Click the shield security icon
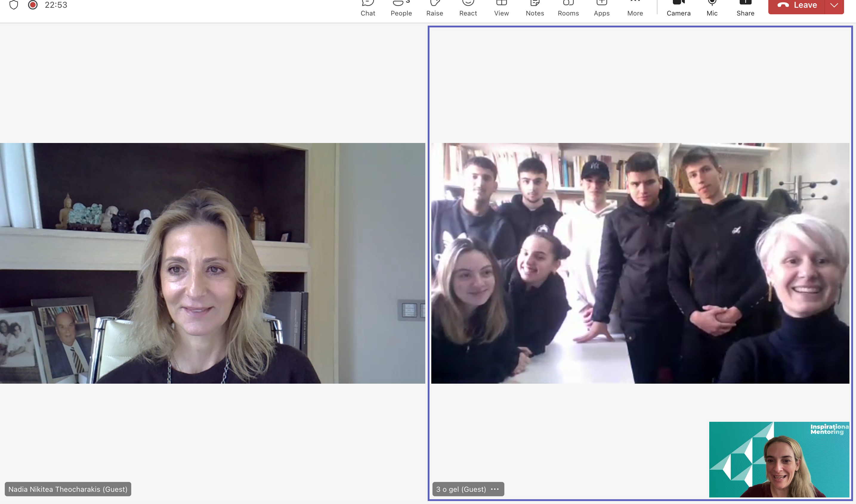856x504 pixels. (x=14, y=5)
